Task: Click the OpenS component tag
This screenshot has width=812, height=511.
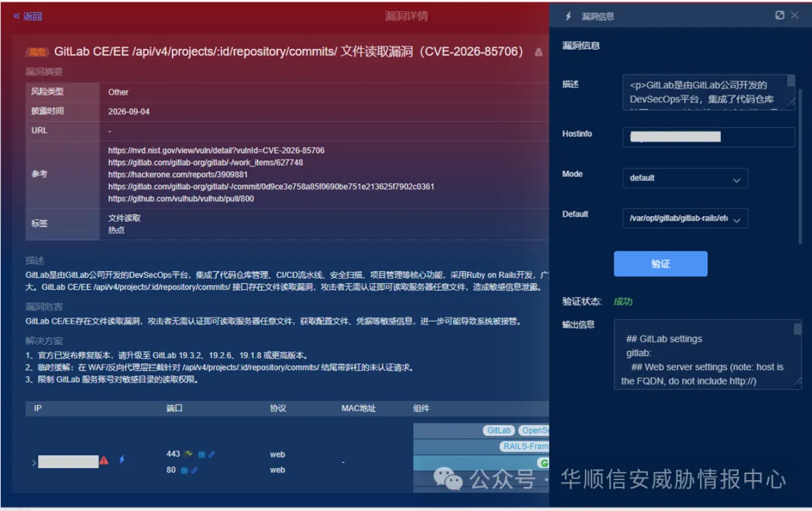Action: point(534,430)
